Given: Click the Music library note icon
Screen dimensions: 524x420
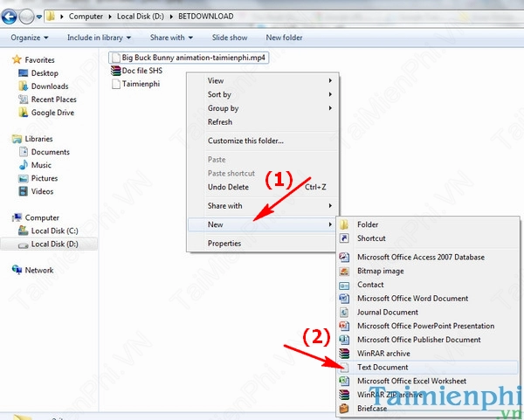Looking at the screenshot, I should point(24,165).
